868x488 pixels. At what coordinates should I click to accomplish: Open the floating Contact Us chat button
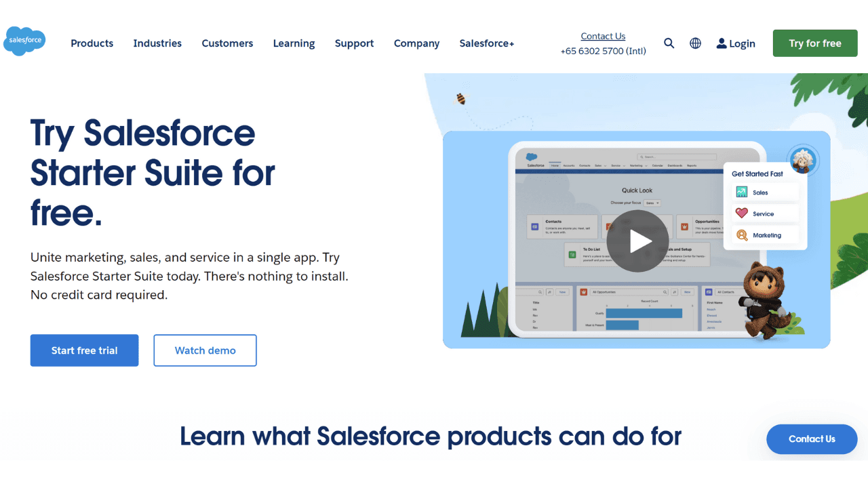tap(812, 439)
